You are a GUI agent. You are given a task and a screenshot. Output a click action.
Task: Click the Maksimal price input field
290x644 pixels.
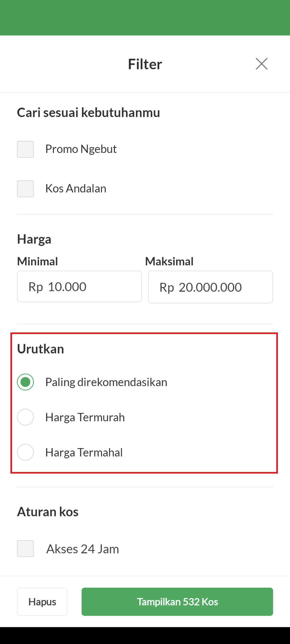click(x=210, y=287)
